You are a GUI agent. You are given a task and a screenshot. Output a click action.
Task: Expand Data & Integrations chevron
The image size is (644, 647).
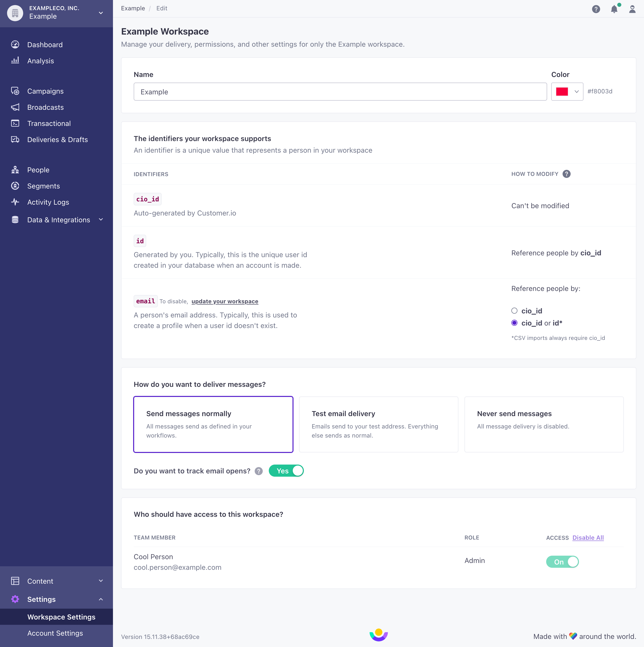pyautogui.click(x=101, y=220)
